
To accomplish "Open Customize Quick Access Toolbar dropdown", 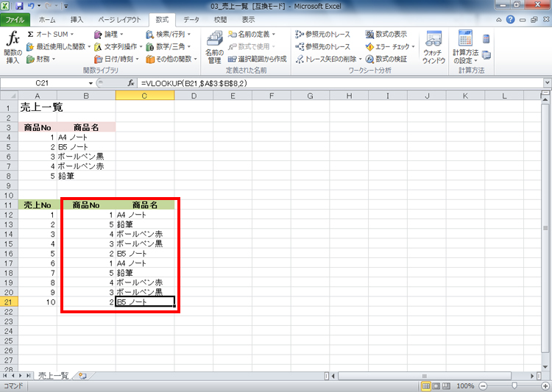I will [66, 6].
